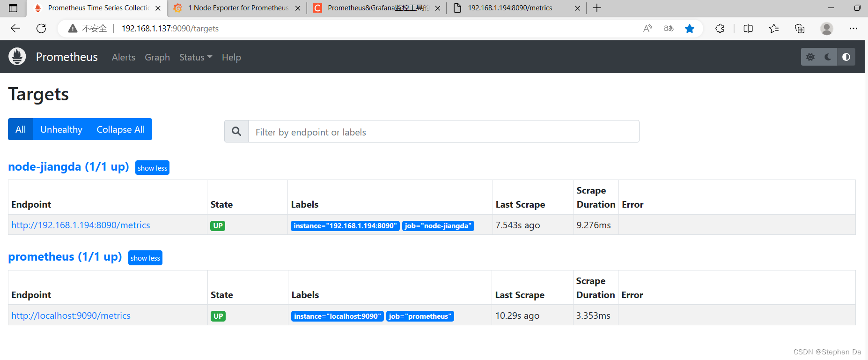Click the job="node-jiangda" label badge

[x=438, y=226]
